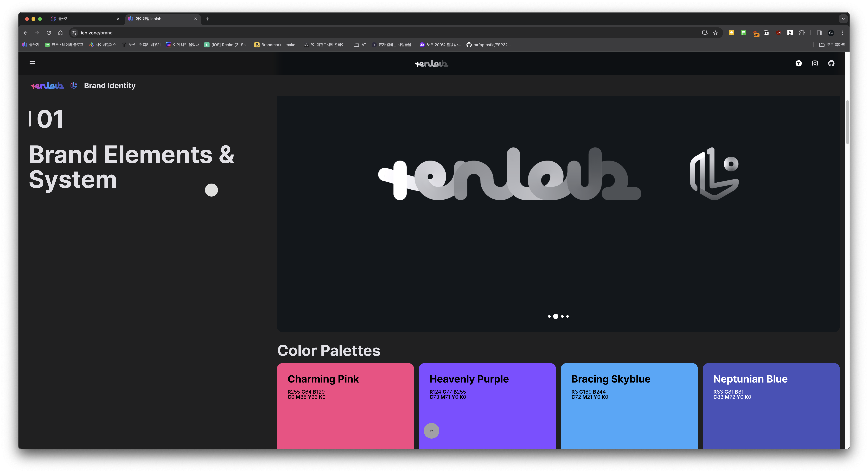Image resolution: width=868 pixels, height=473 pixels.
Task: Open the uBlock Origin extension
Action: pyautogui.click(x=778, y=33)
